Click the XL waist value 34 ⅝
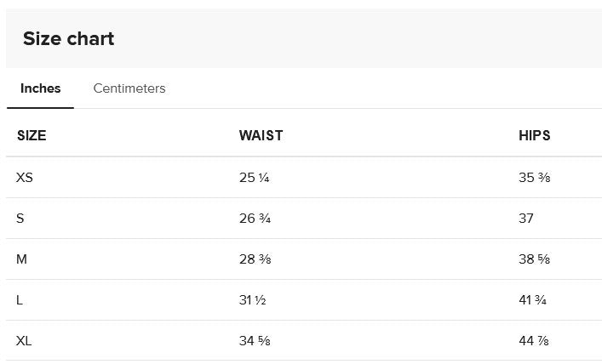 click(x=255, y=341)
